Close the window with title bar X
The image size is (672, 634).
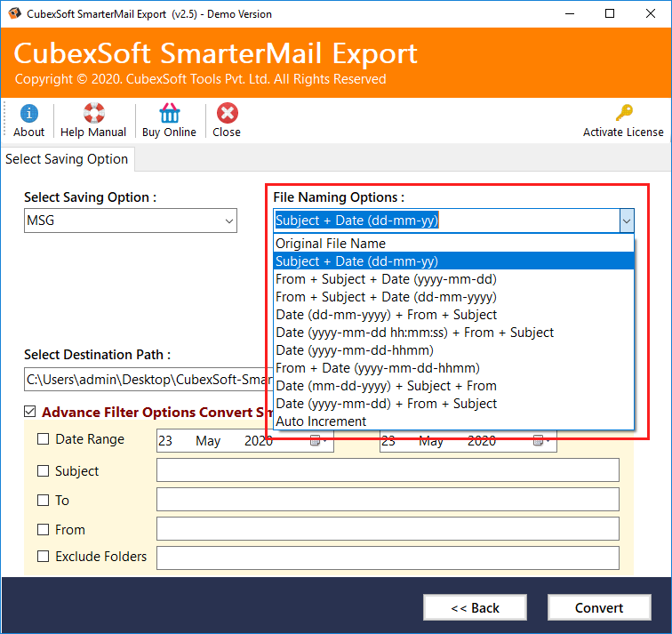pyautogui.click(x=650, y=13)
